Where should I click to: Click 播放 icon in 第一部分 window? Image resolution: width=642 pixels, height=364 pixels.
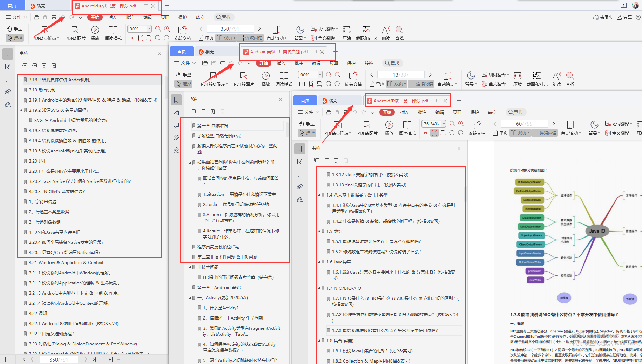pyautogui.click(x=389, y=125)
